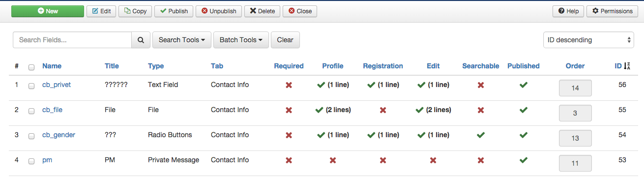Open the cb_gender field link
This screenshot has height=178, width=644.
click(59, 135)
